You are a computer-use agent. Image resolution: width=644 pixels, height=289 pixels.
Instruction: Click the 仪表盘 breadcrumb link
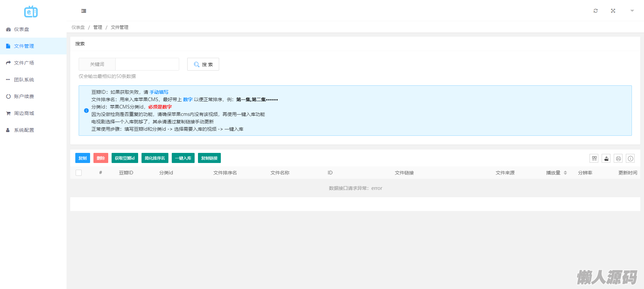(78, 27)
